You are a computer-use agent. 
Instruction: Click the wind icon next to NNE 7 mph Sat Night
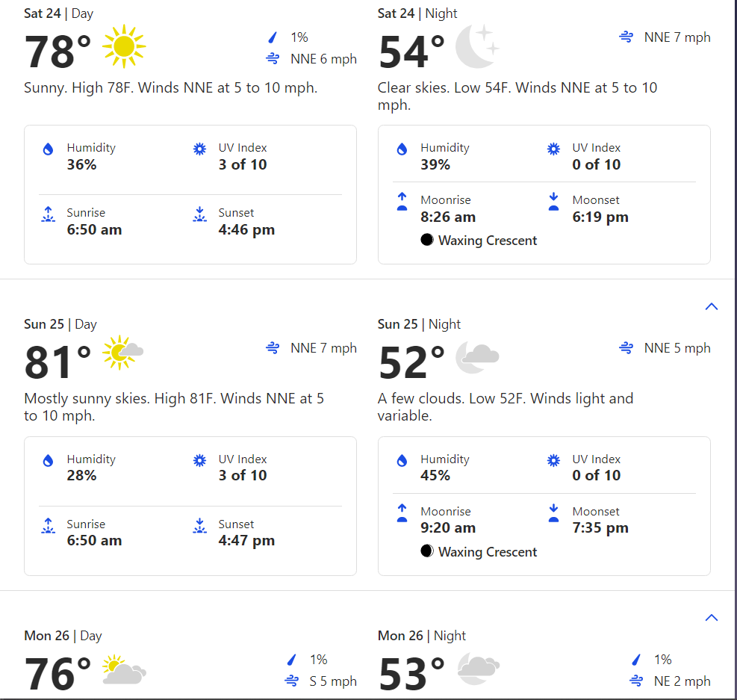pos(626,37)
